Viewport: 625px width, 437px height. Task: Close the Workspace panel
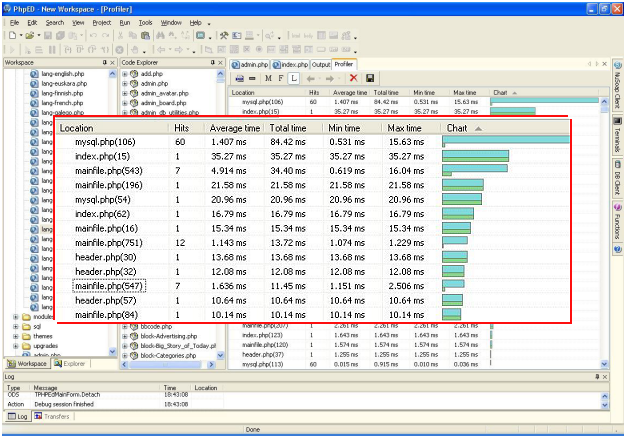point(112,63)
